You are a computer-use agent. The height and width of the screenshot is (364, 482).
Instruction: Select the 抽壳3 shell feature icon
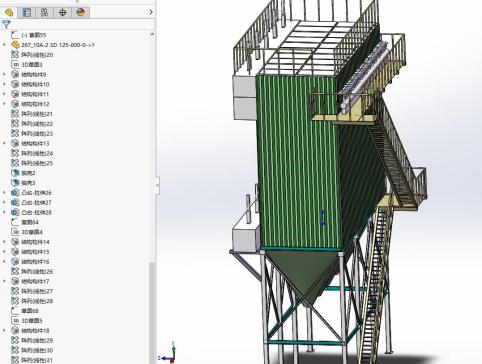click(x=15, y=183)
